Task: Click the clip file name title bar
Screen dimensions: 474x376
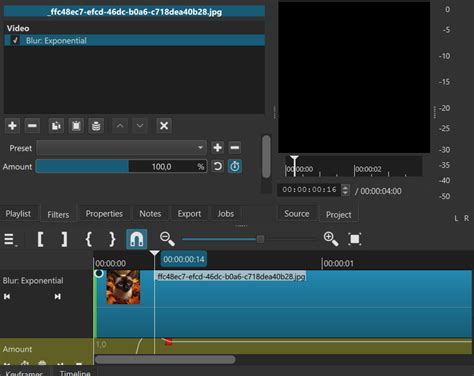Action: coord(134,12)
